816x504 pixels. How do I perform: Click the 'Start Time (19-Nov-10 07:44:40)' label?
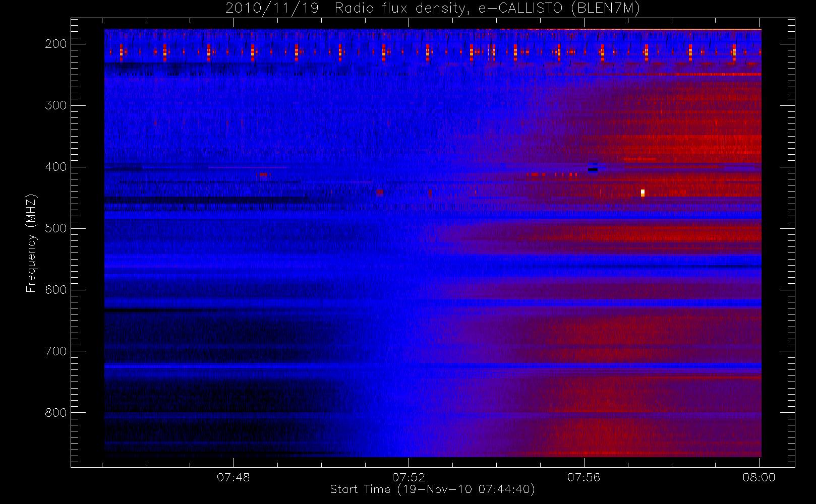coord(432,489)
